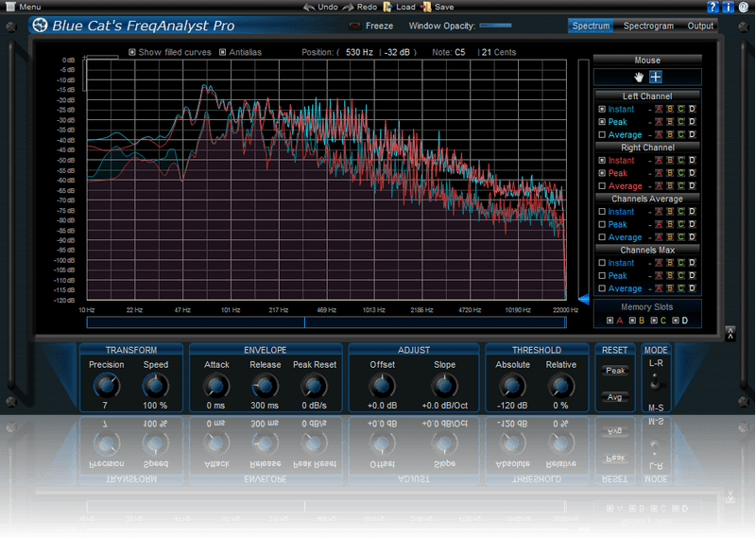The width and height of the screenshot is (756, 539).
Task: Click the Relative threshold knob
Action: tap(560, 386)
